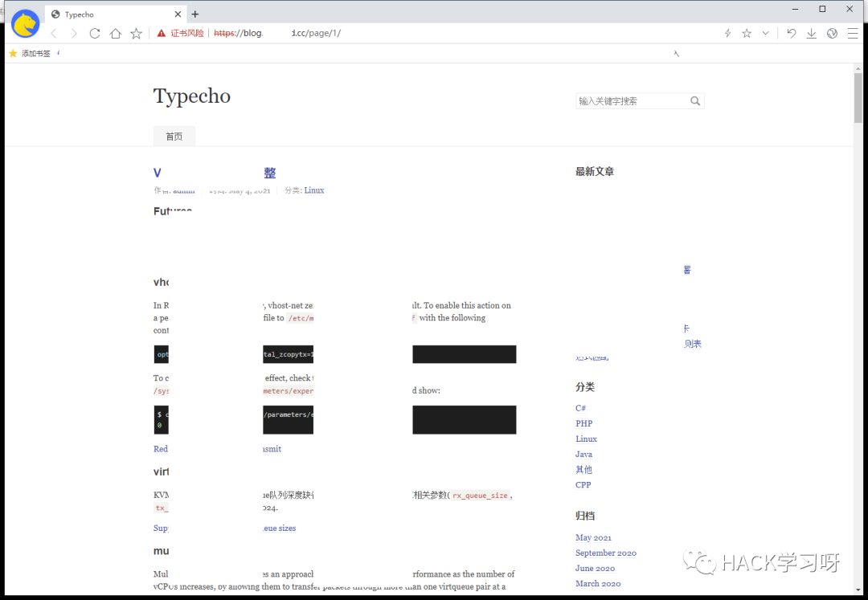Click the keyword search input field
The width and height of the screenshot is (868, 600).
(x=633, y=101)
